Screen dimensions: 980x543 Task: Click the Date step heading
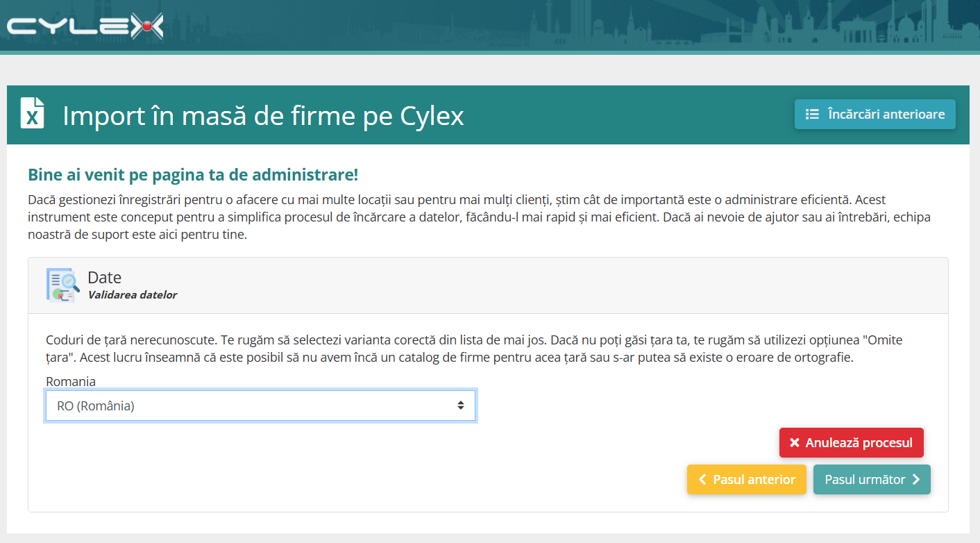click(x=105, y=278)
